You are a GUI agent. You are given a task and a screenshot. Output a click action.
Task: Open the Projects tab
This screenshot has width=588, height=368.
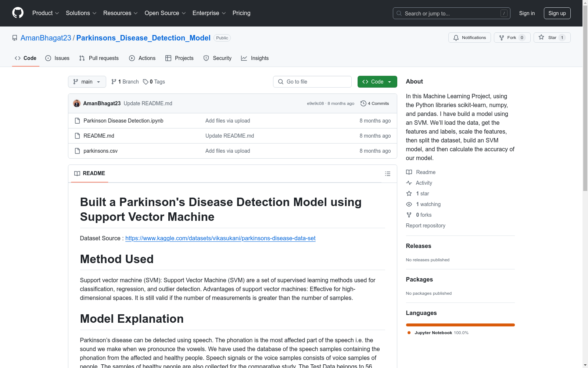[179, 58]
